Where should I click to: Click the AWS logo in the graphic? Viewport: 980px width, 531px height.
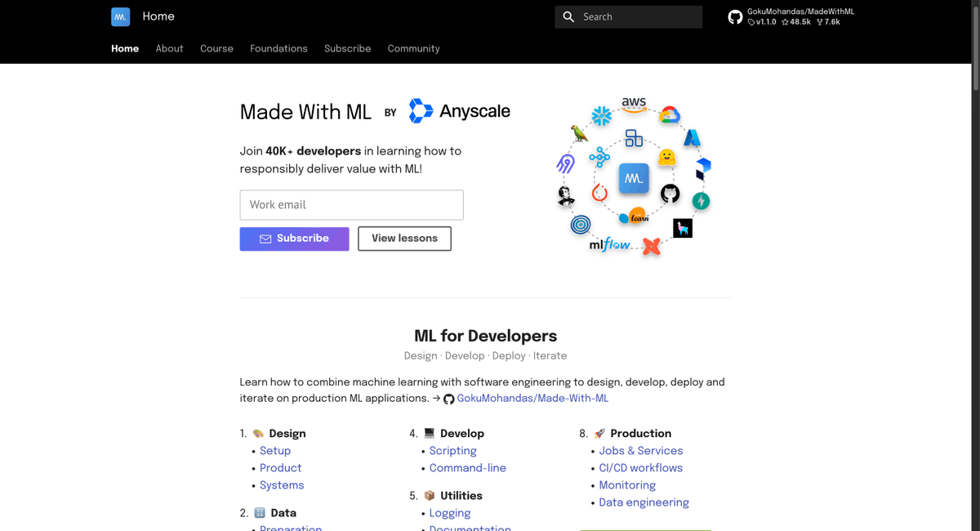(634, 105)
